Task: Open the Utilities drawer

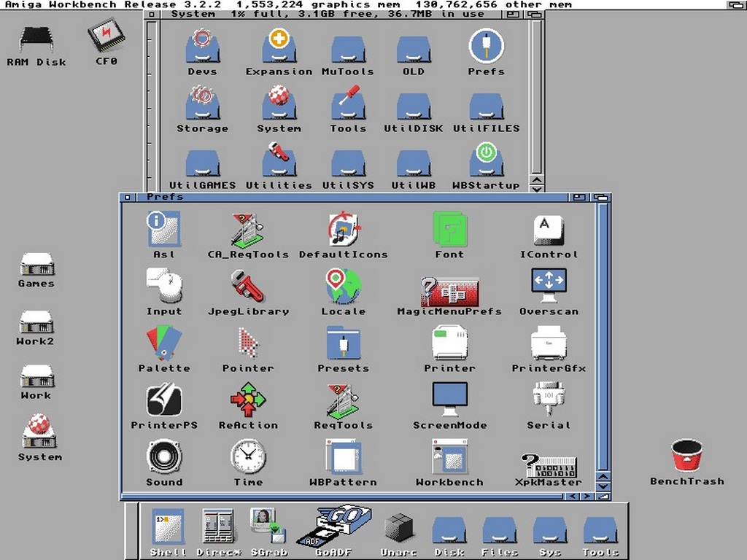Action: [x=279, y=160]
